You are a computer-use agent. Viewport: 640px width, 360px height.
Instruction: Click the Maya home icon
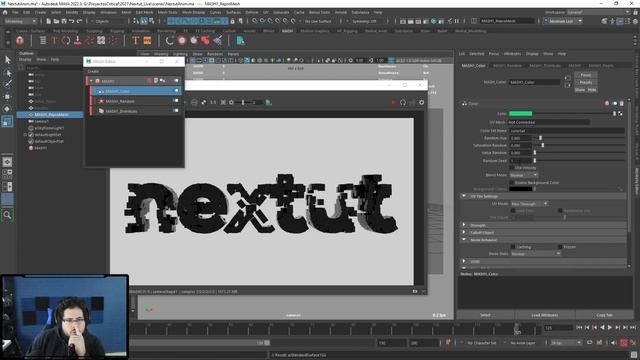point(5,12)
